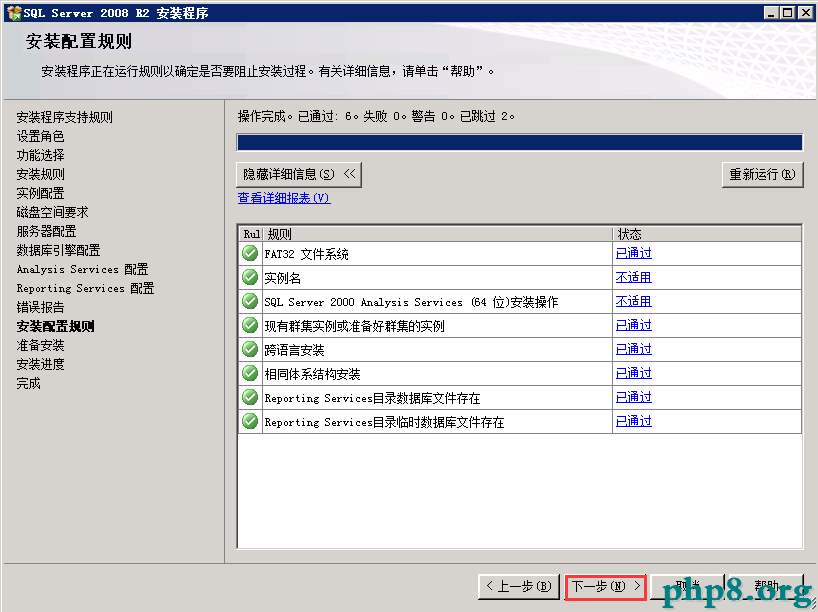Open 已通过 link for 现有群集实例或准备好群集的实例
Image resolution: width=818 pixels, height=612 pixels.
click(634, 325)
